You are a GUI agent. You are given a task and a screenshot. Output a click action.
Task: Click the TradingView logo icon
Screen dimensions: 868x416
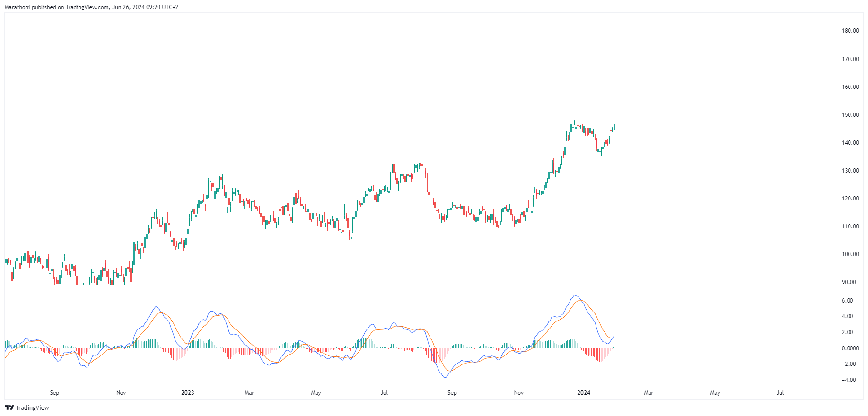9,407
